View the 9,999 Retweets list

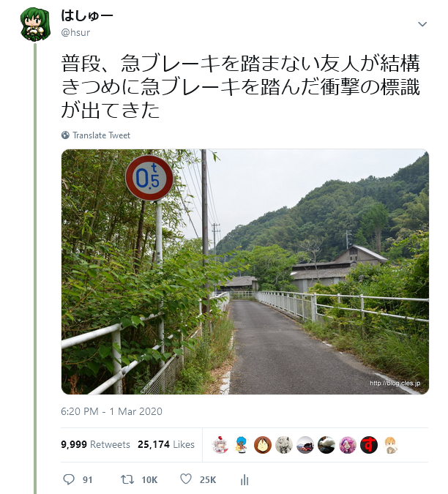[95, 444]
